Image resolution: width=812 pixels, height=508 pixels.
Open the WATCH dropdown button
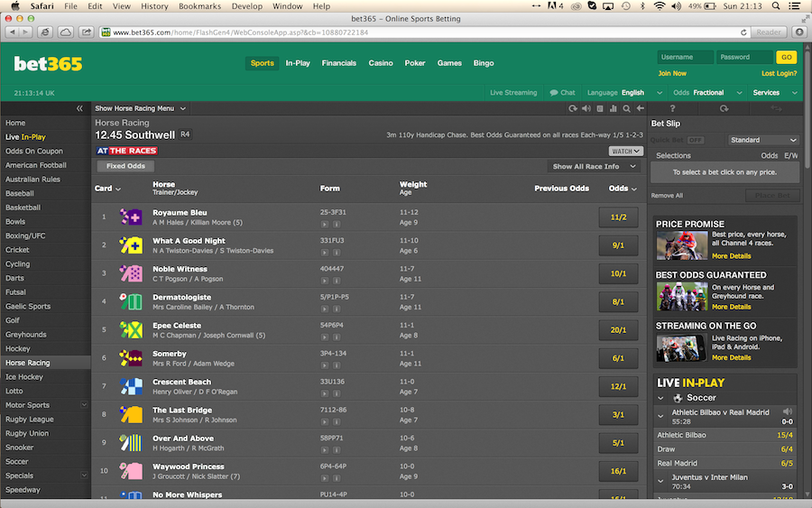click(625, 152)
